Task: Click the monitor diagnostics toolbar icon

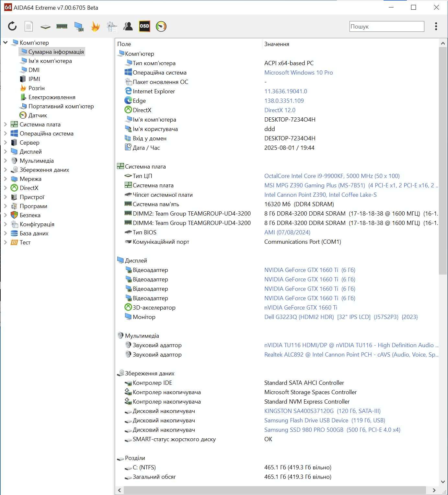Action: [x=79, y=27]
